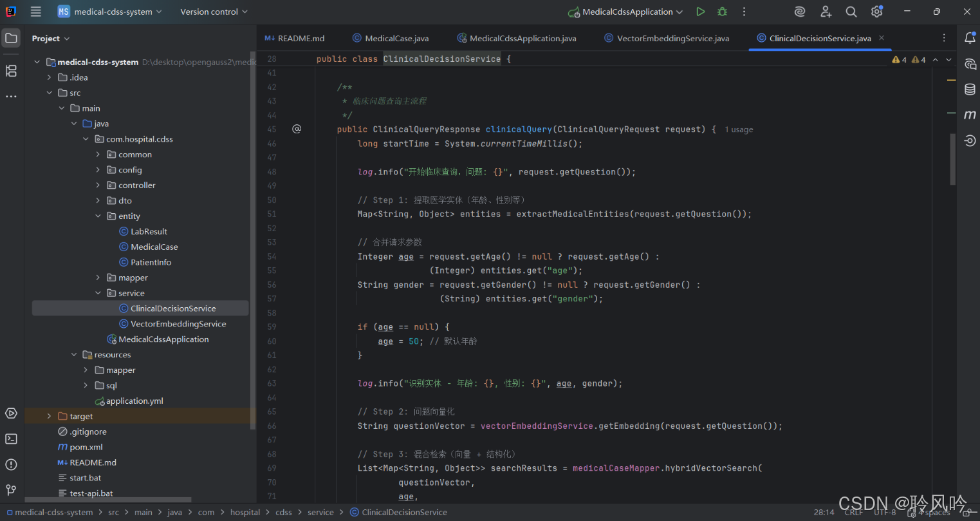Open MedicalCdssApplication run configuration dropdown

coord(626,12)
